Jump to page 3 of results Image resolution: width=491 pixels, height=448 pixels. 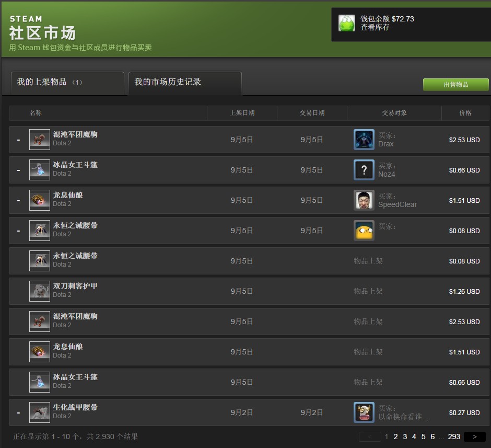tap(405, 436)
